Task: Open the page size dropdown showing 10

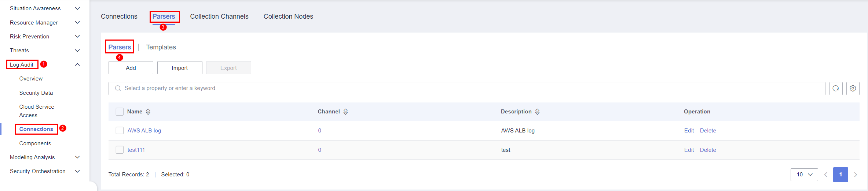Action: pyautogui.click(x=804, y=175)
